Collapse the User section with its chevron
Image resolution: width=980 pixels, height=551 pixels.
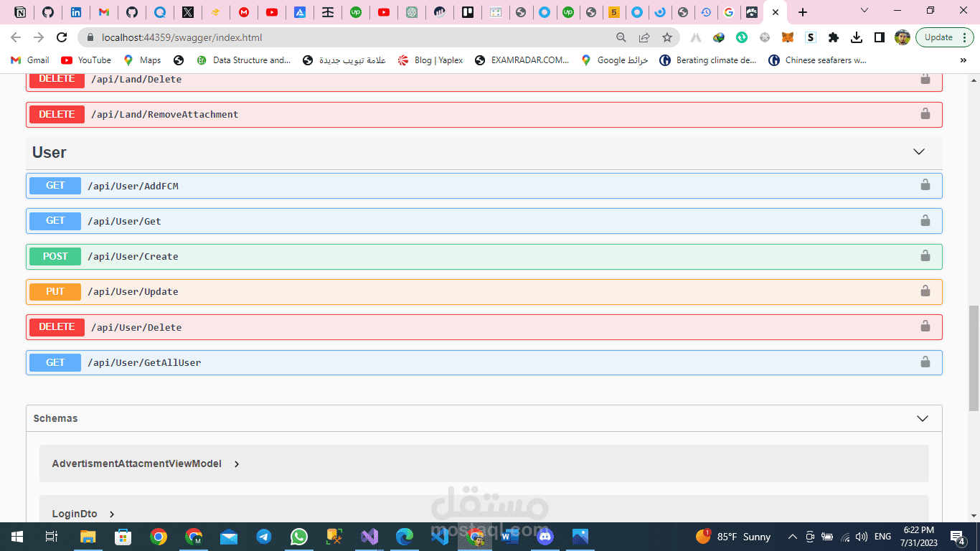click(x=919, y=152)
